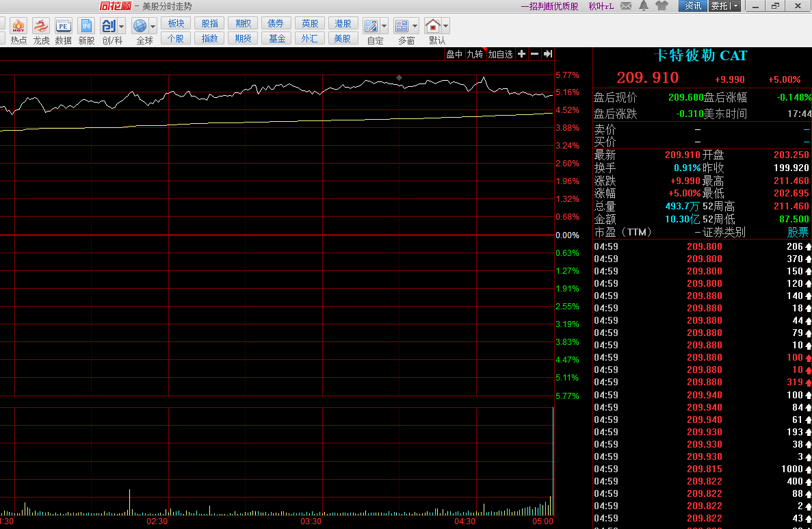
Task: Click the 总量 493.7万 value
Action: click(x=682, y=206)
